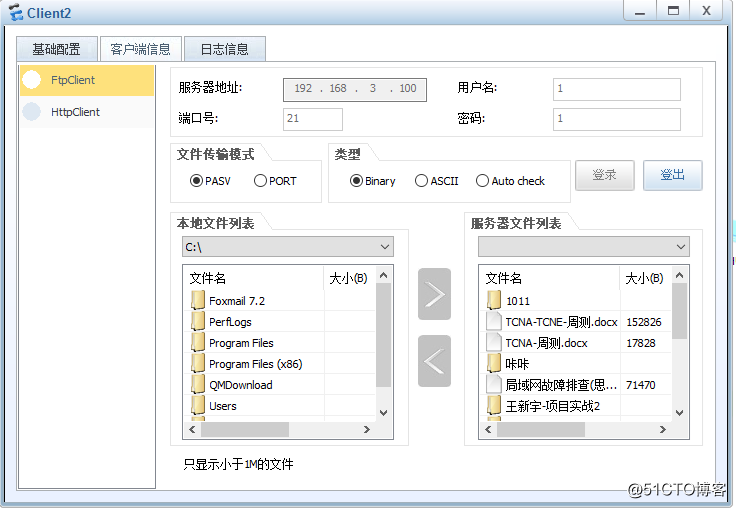Minimize the Client2 window
This screenshot has height=508, width=736.
pos(639,11)
